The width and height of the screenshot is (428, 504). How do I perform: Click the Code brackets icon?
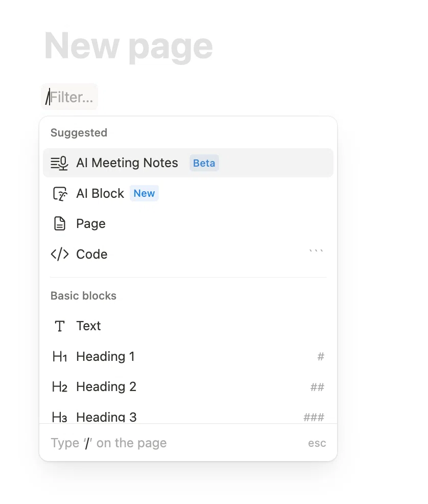pos(60,254)
